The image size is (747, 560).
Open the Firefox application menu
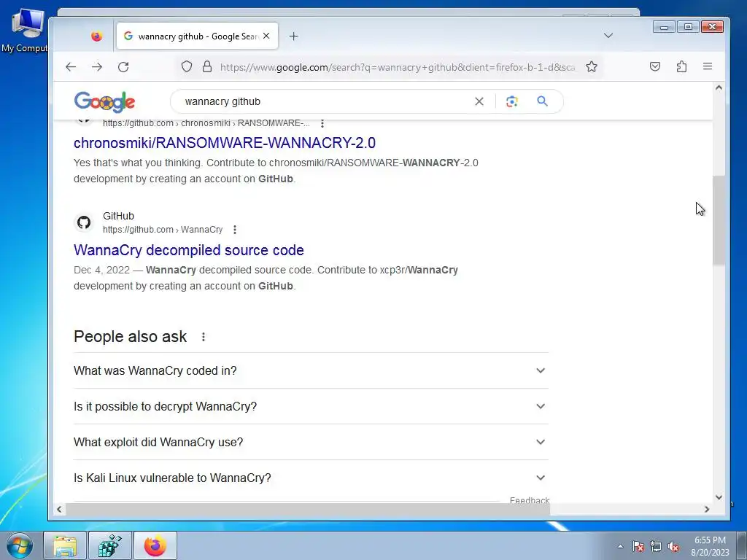708,67
